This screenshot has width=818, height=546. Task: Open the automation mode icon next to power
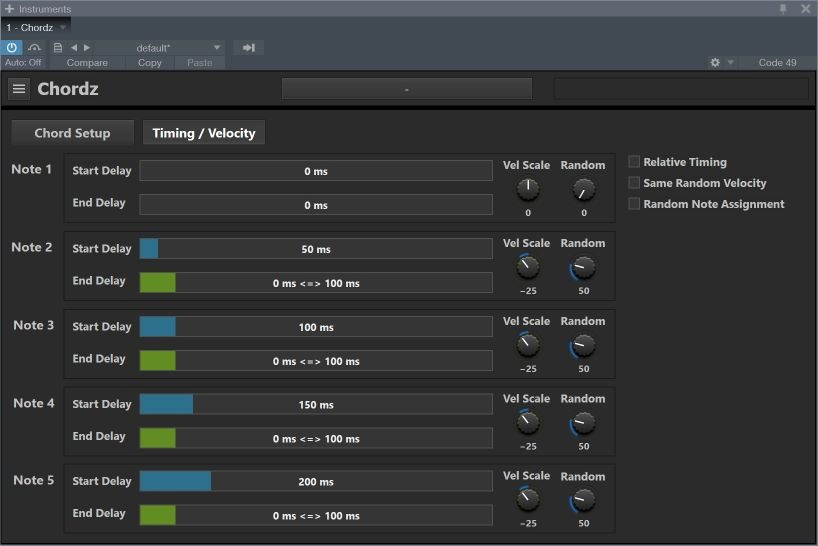click(34, 48)
